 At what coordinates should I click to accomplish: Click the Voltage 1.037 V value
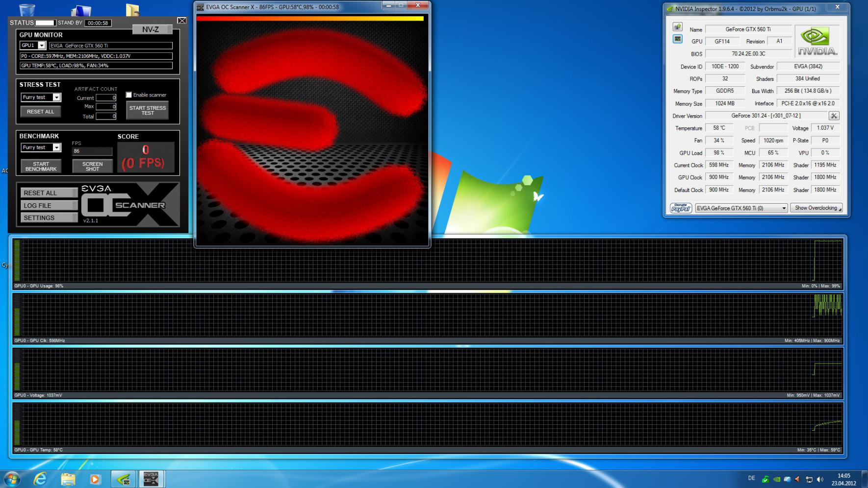pyautogui.click(x=825, y=128)
